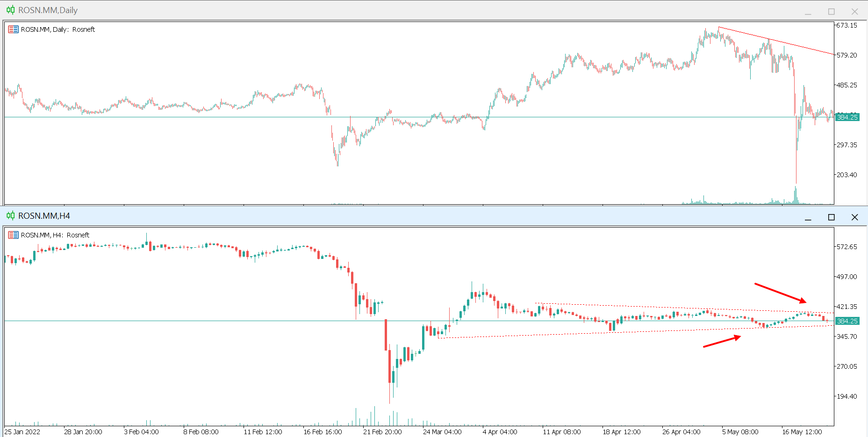Click the '18 Apr 12:00' time axis label

[x=622, y=432]
